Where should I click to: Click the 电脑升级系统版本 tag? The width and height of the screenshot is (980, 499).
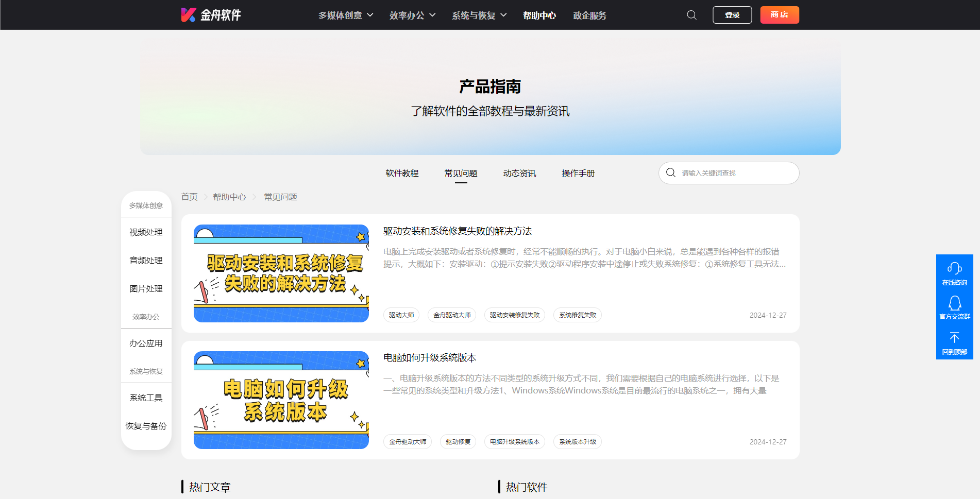[515, 442]
